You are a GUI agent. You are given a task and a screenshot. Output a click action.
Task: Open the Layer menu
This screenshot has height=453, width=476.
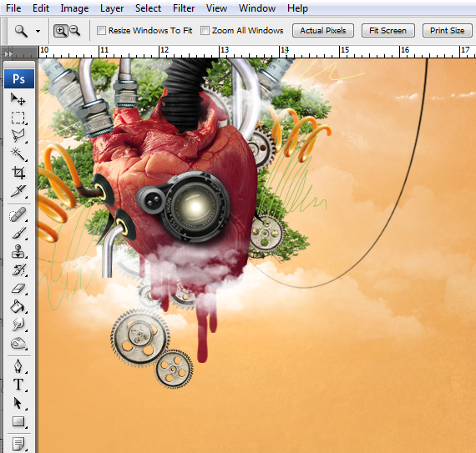112,8
